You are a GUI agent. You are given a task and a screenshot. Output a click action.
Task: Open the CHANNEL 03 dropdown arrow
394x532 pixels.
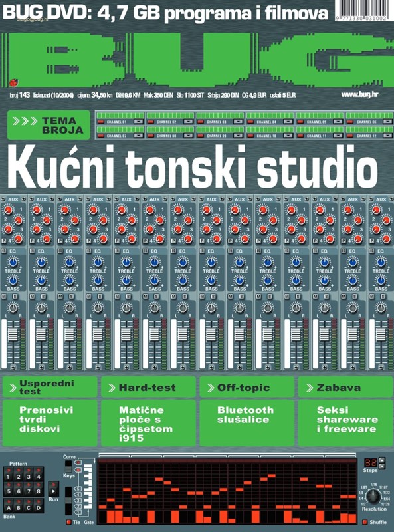(x=238, y=122)
